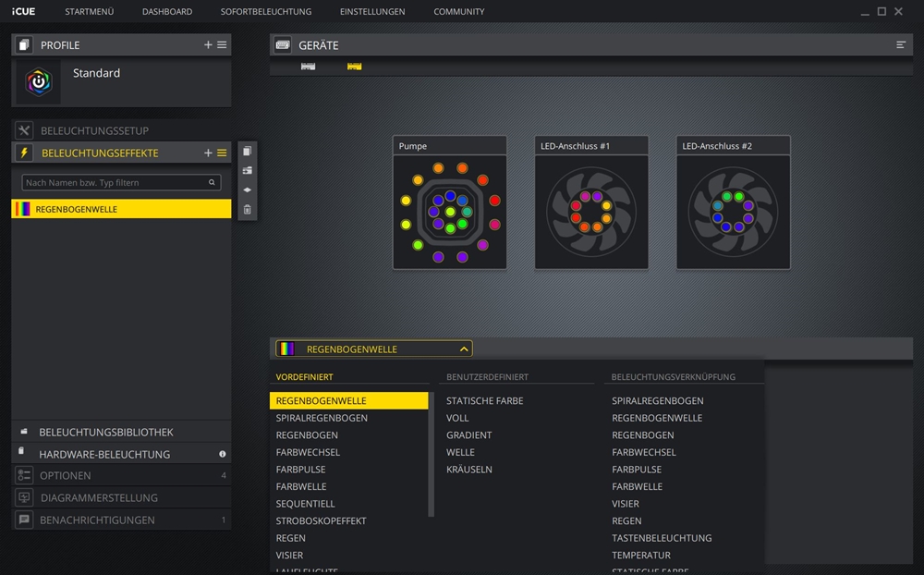Click the Hardware-Beleuchtung info icon

click(x=222, y=454)
